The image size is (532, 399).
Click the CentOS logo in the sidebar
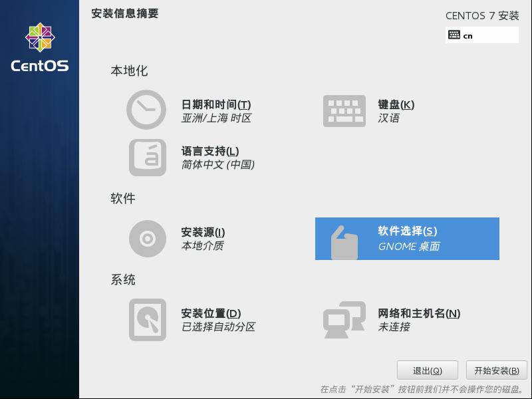(40, 47)
